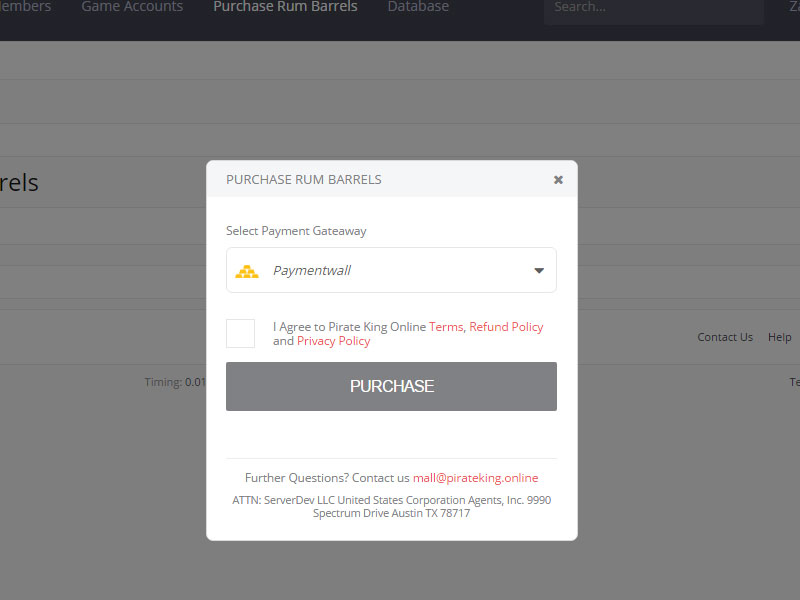Open the Refund Policy link
This screenshot has height=600, width=800.
coord(506,327)
